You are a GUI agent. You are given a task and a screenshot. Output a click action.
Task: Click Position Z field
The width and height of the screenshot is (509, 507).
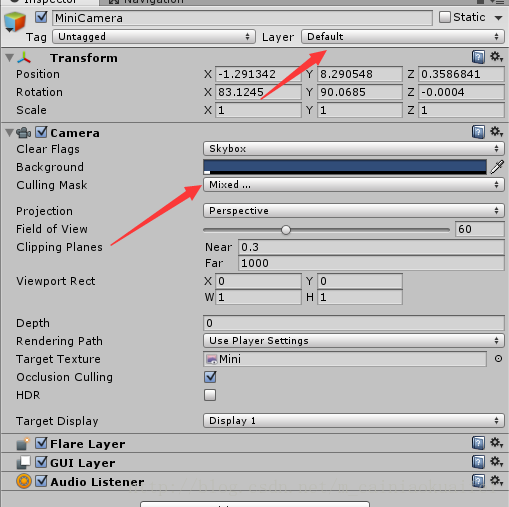click(461, 74)
